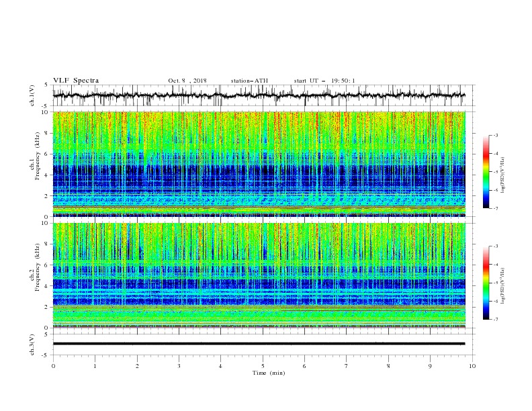The image size is (532, 411).
Task: Click the ch.2 spectrogram panel
Action: click(x=259, y=275)
